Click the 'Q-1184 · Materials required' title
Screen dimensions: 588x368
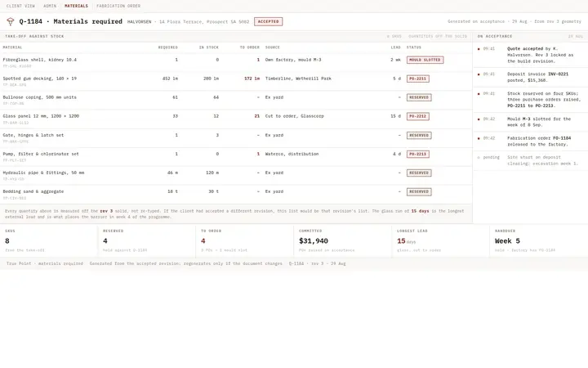pyautogui.click(x=70, y=21)
